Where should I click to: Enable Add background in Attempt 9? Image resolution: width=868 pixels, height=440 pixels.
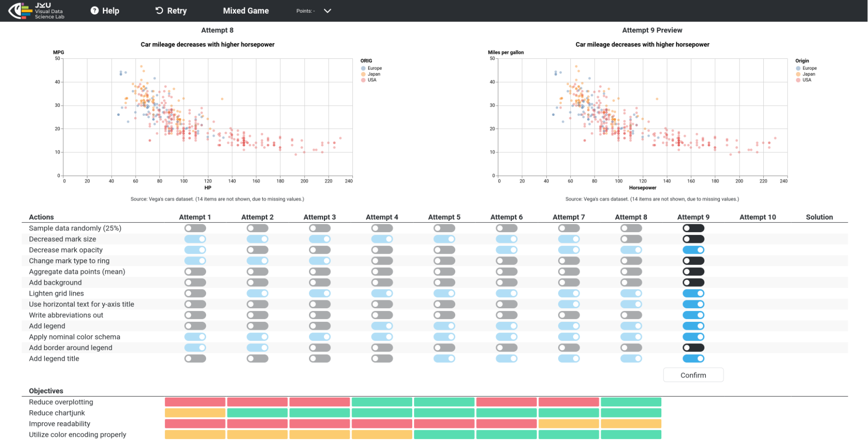point(693,283)
